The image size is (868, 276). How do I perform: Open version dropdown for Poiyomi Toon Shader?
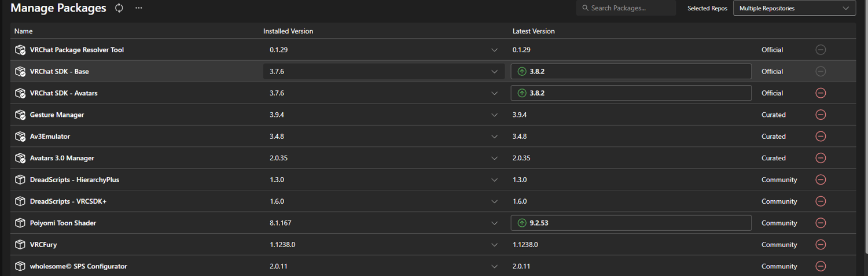pos(495,223)
